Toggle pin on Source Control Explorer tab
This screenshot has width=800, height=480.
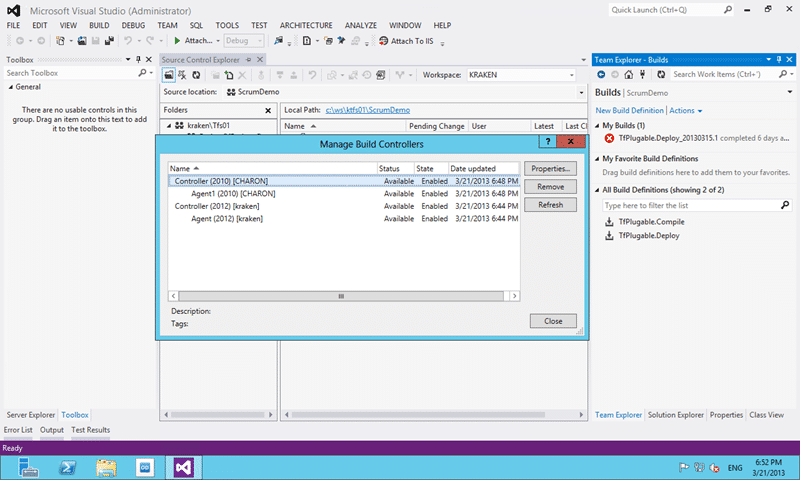pos(249,60)
